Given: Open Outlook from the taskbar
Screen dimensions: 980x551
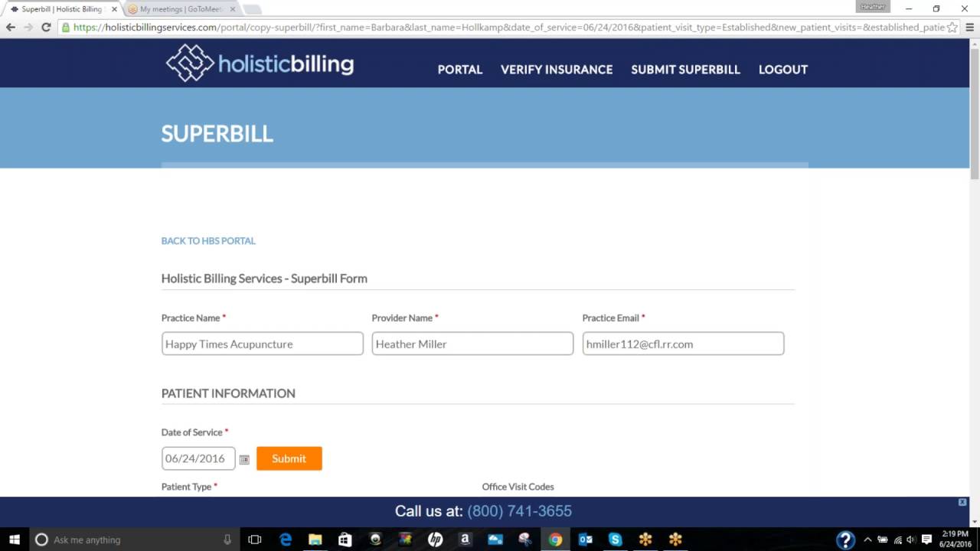Looking at the screenshot, I should (x=585, y=540).
